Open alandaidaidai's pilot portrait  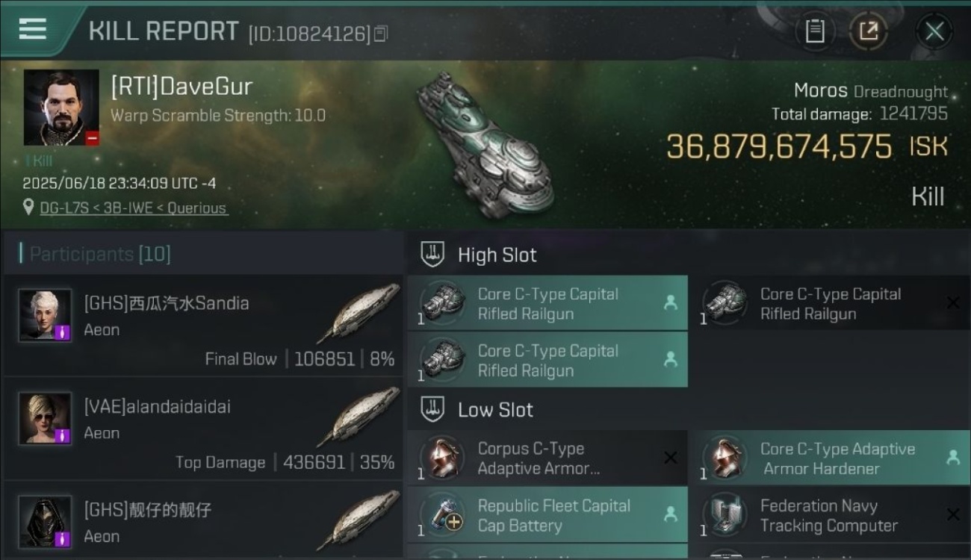46,418
